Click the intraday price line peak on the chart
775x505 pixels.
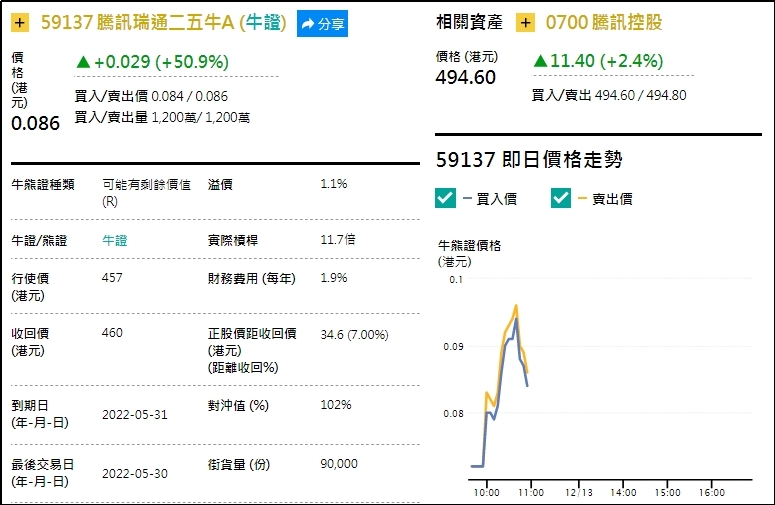click(516, 306)
